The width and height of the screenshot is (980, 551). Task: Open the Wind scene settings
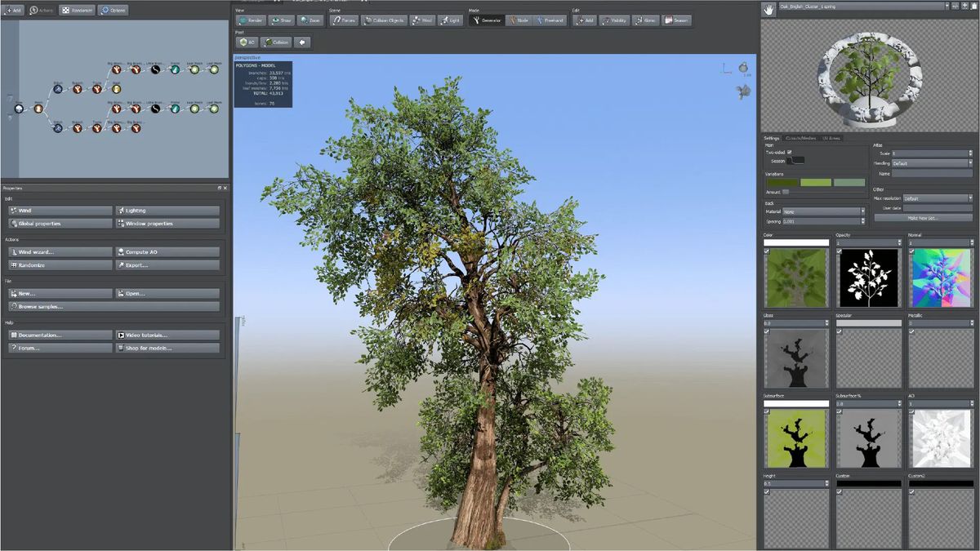click(421, 20)
